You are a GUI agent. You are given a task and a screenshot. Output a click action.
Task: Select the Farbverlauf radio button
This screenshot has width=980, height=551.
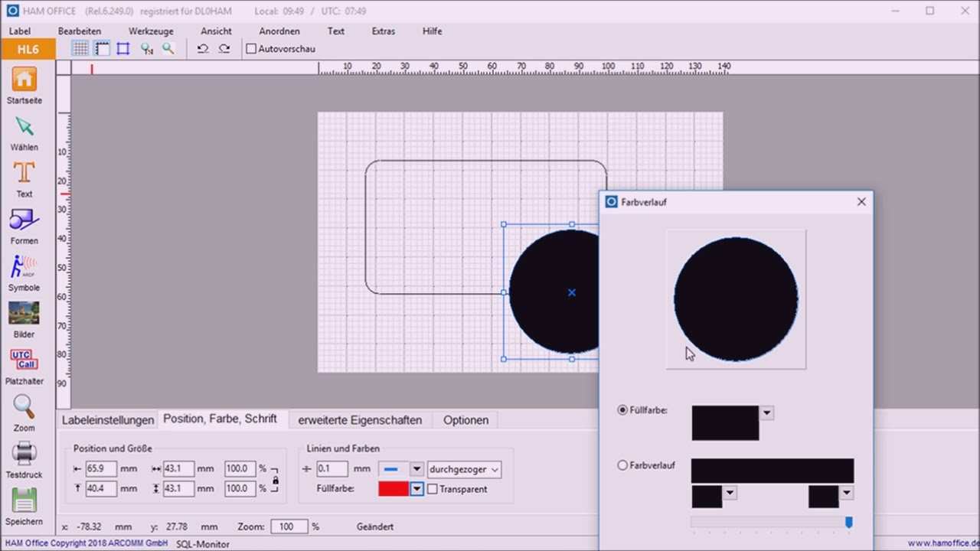point(622,465)
